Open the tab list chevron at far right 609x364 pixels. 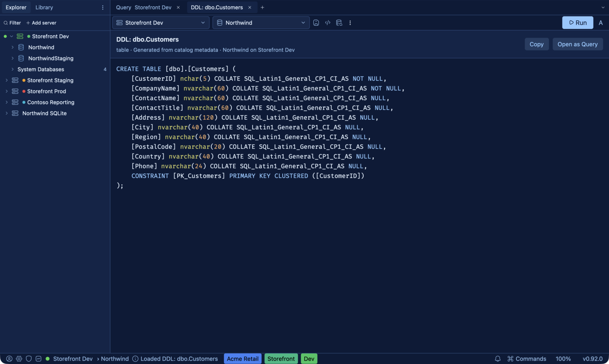coord(603,8)
